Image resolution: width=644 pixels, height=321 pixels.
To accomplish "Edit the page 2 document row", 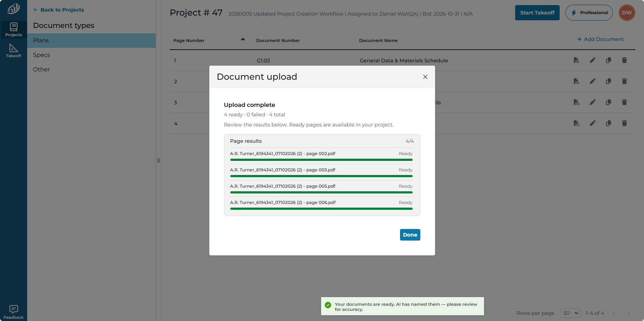I will tap(592, 81).
